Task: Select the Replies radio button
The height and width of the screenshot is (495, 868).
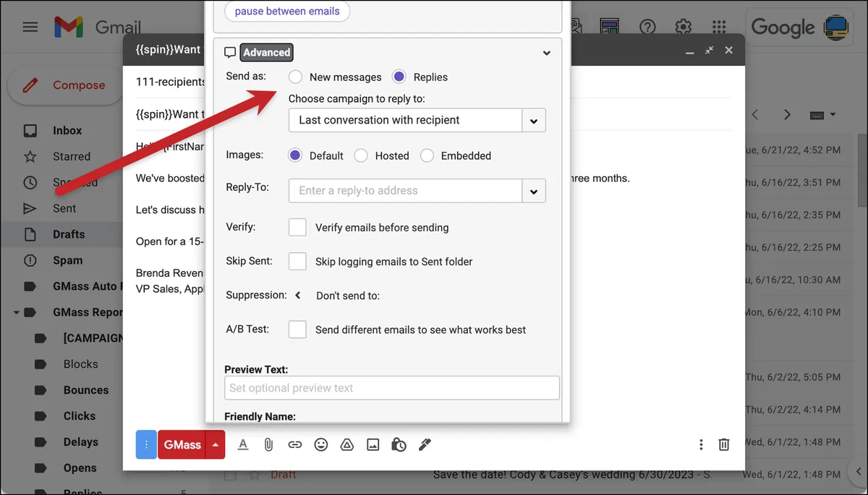Action: click(x=399, y=77)
